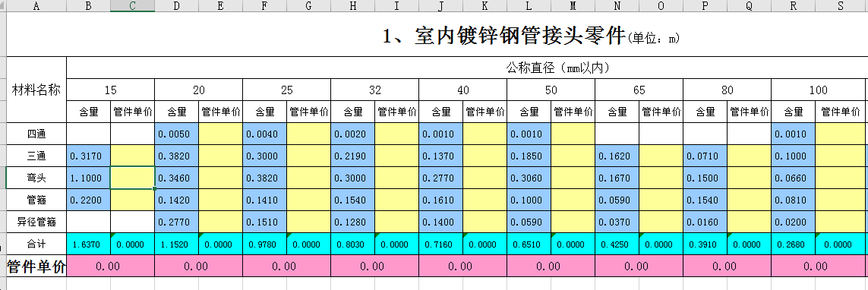Select the 三通 value 0.0710
Image resolution: width=868 pixels, height=290 pixels.
pos(705,156)
